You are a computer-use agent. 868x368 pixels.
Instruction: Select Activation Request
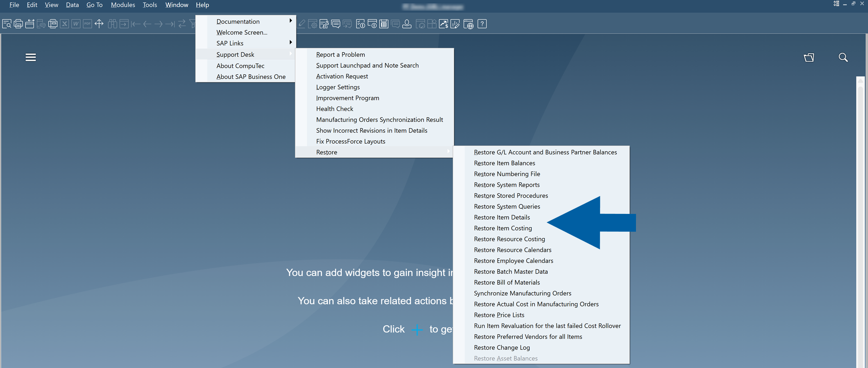click(374, 76)
